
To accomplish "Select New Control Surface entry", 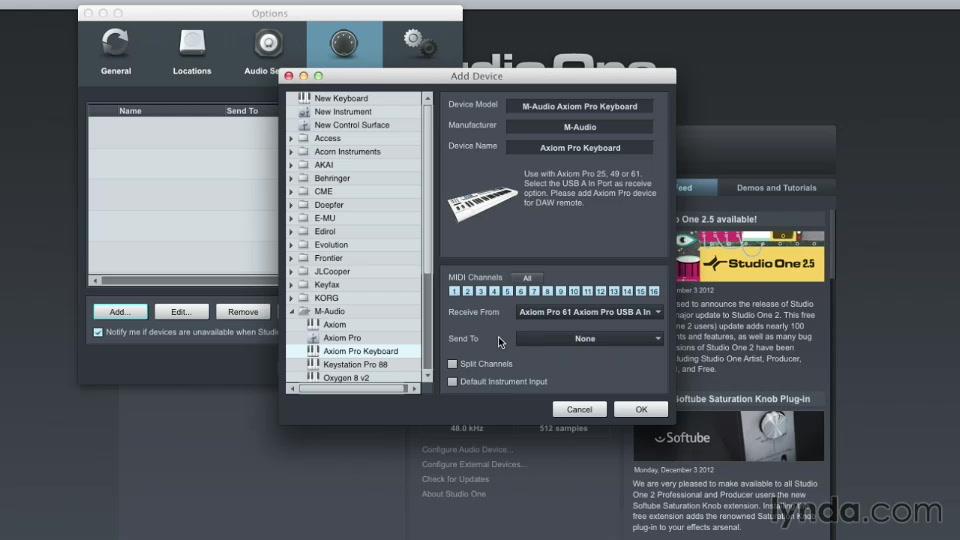I will [x=351, y=125].
